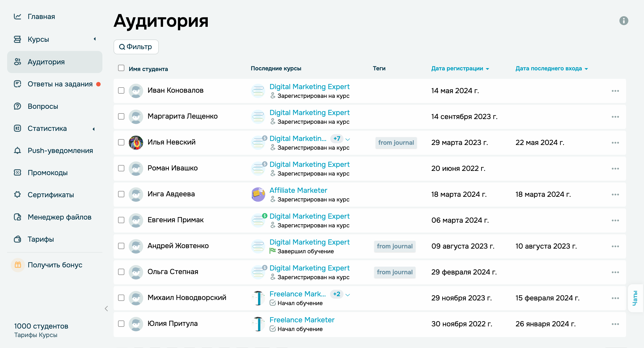The width and height of the screenshot is (644, 348).
Task: Click the profile photo of Илья Невский
Action: (136, 142)
